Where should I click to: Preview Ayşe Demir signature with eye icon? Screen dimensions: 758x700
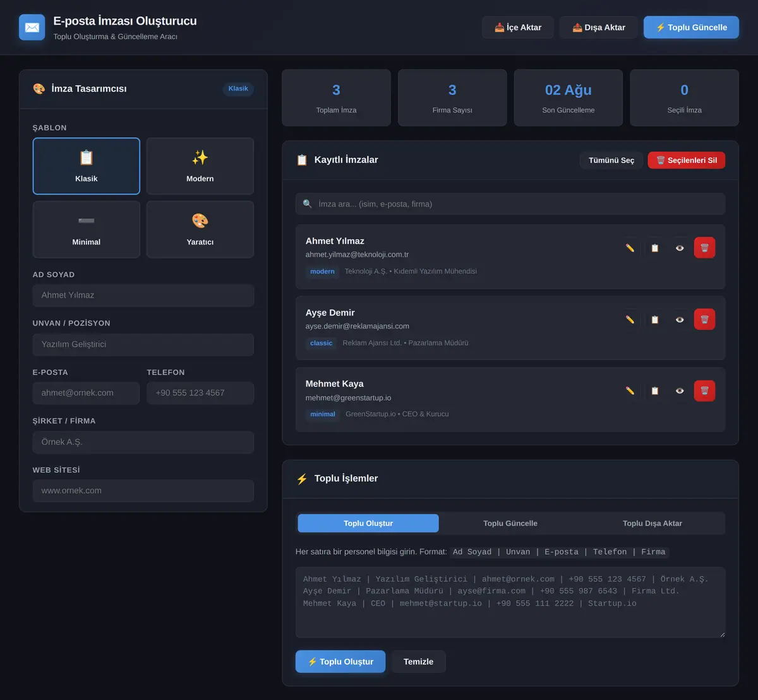(680, 319)
